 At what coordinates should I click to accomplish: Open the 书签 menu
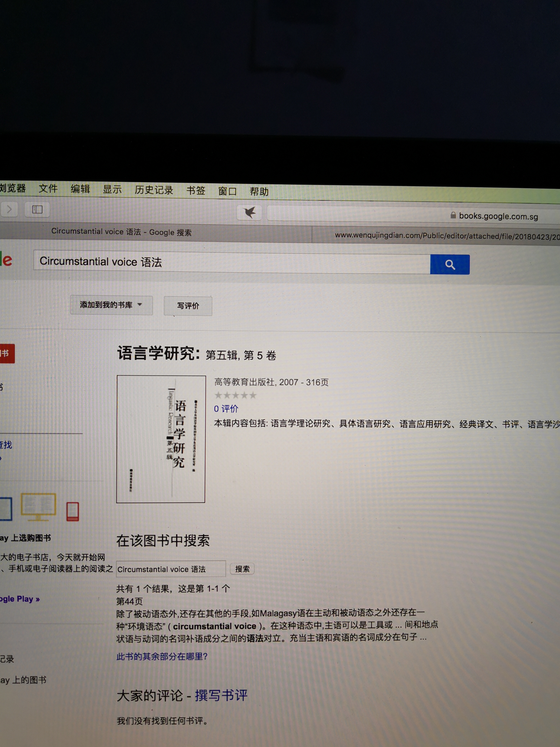196,191
